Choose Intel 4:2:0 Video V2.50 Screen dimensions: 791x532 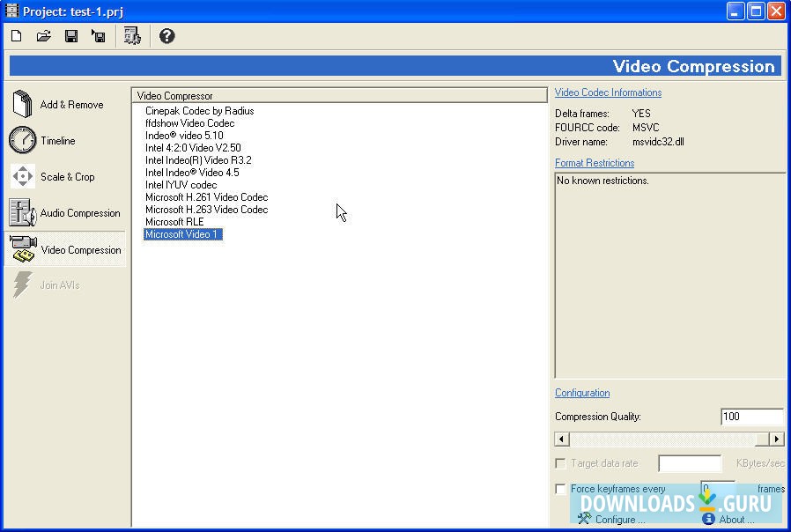click(x=193, y=148)
